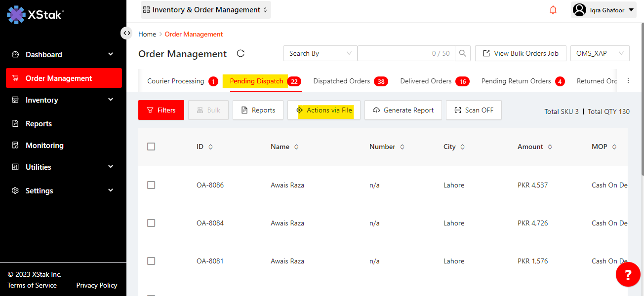
Task: Open the tabs overflow three-dot menu
Action: coord(628,81)
